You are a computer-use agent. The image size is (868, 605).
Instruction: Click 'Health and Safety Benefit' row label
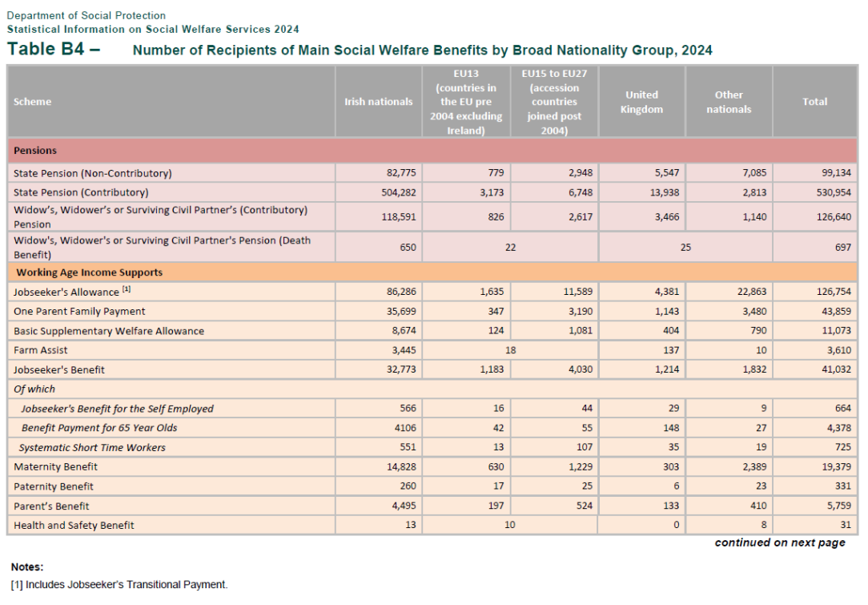point(74,525)
